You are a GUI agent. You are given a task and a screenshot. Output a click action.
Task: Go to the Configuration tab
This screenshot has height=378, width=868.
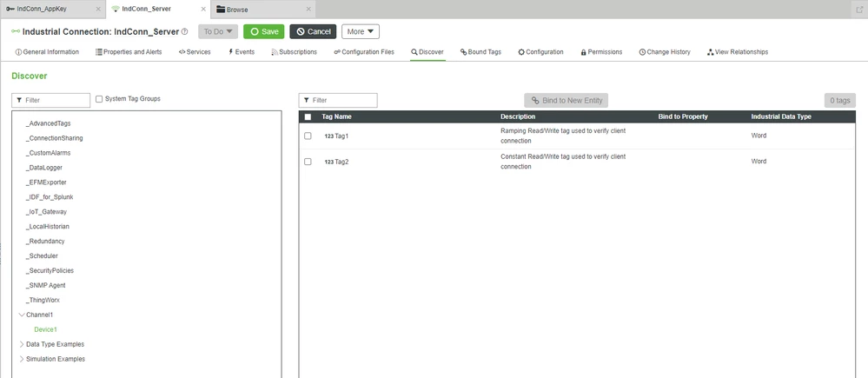point(540,52)
